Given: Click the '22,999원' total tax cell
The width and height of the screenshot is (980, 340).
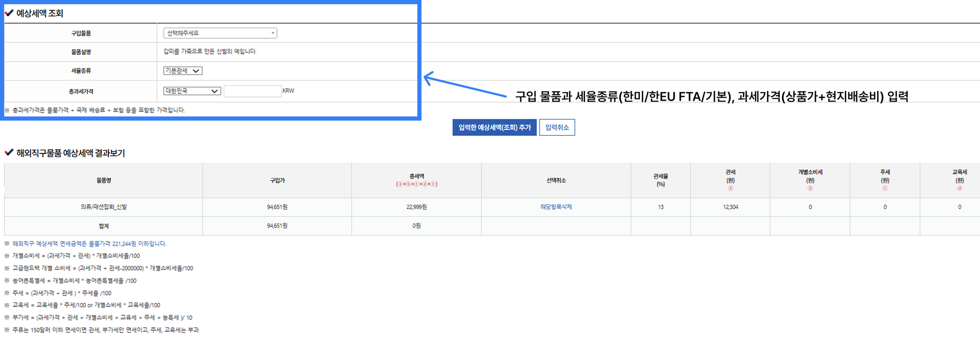Looking at the screenshot, I should coord(416,207).
